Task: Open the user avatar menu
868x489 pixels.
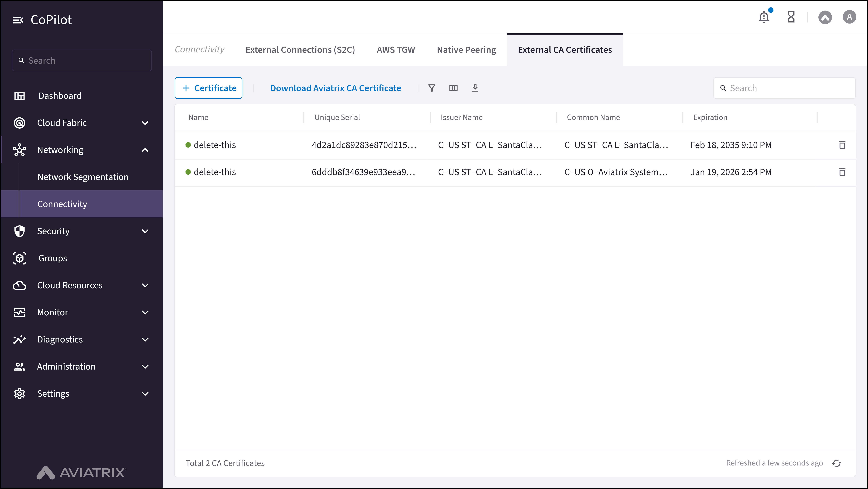Action: [849, 17]
